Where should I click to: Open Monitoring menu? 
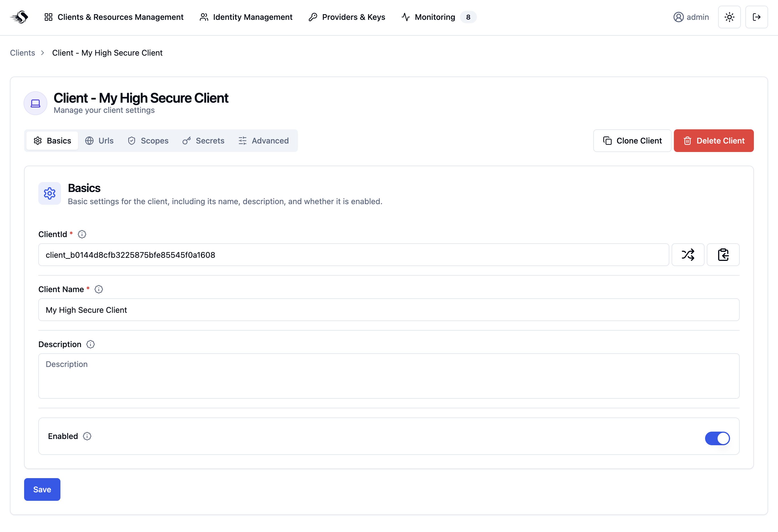439,17
